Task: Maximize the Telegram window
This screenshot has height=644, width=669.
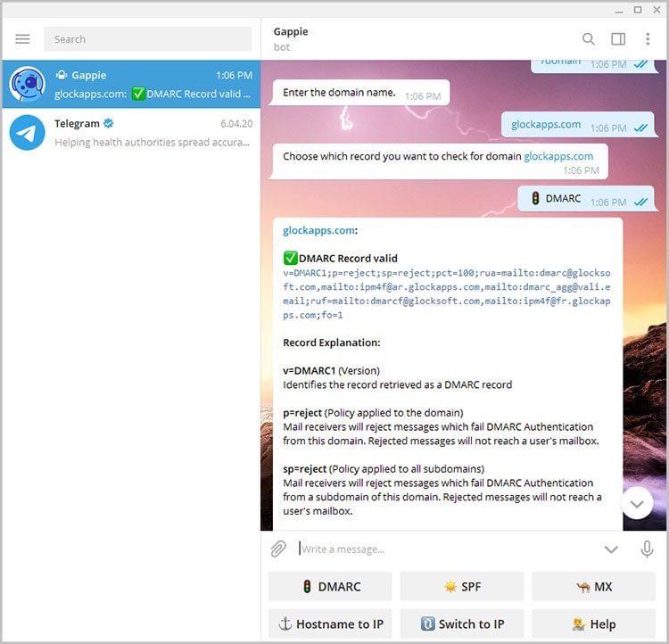Action: 638,10
